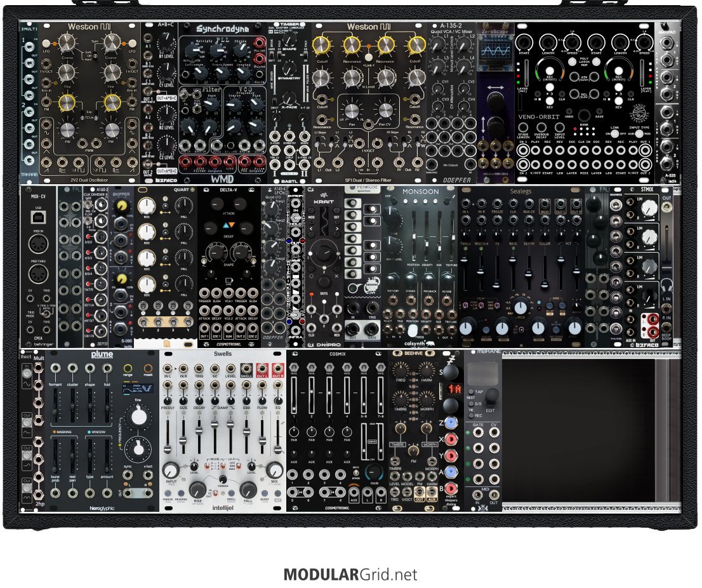Viewport: 702px width, 588px height.
Task: Click the TAP button on mBrane
Action: coord(472,391)
